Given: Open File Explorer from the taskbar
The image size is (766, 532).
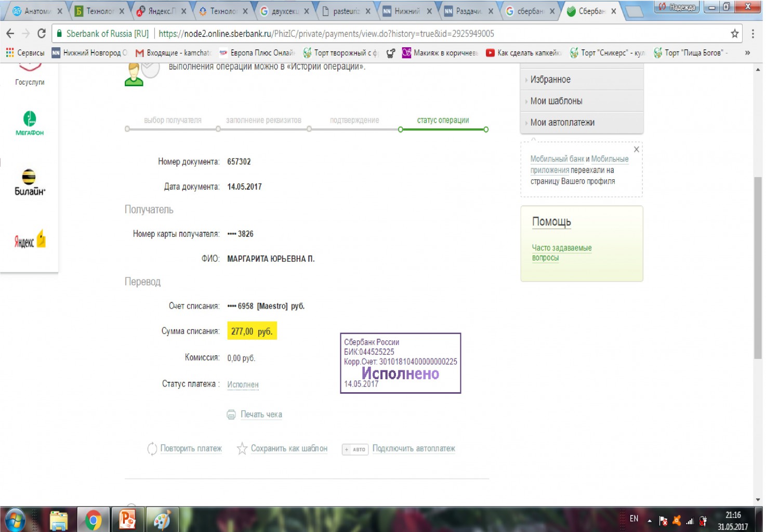Looking at the screenshot, I should [x=59, y=520].
